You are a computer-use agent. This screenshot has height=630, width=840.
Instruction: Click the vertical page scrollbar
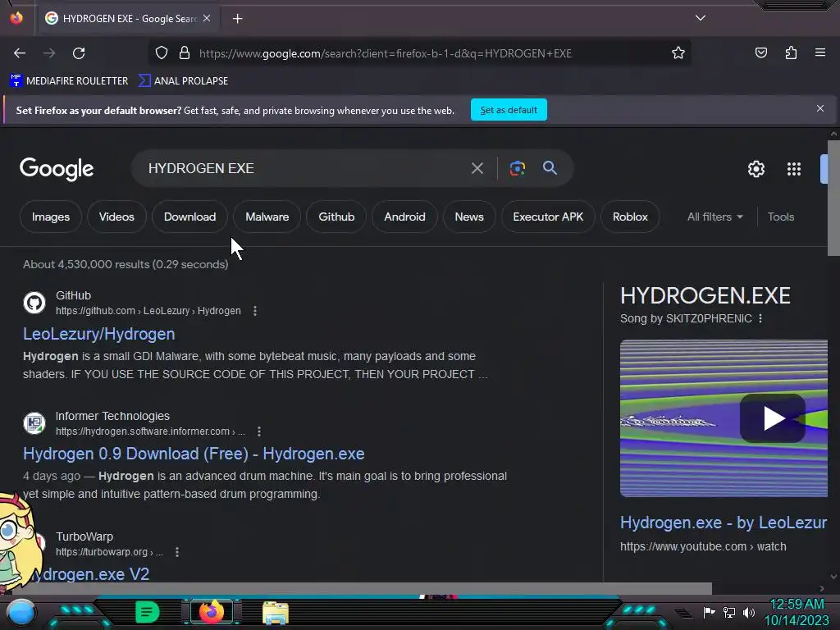coord(833,199)
